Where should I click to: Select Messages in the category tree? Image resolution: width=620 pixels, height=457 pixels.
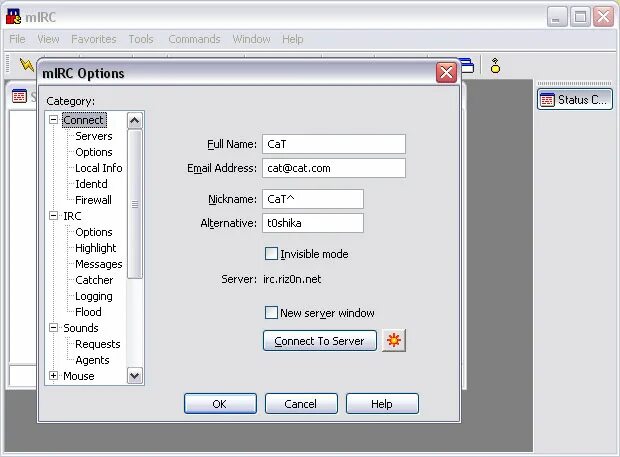pyautogui.click(x=98, y=264)
